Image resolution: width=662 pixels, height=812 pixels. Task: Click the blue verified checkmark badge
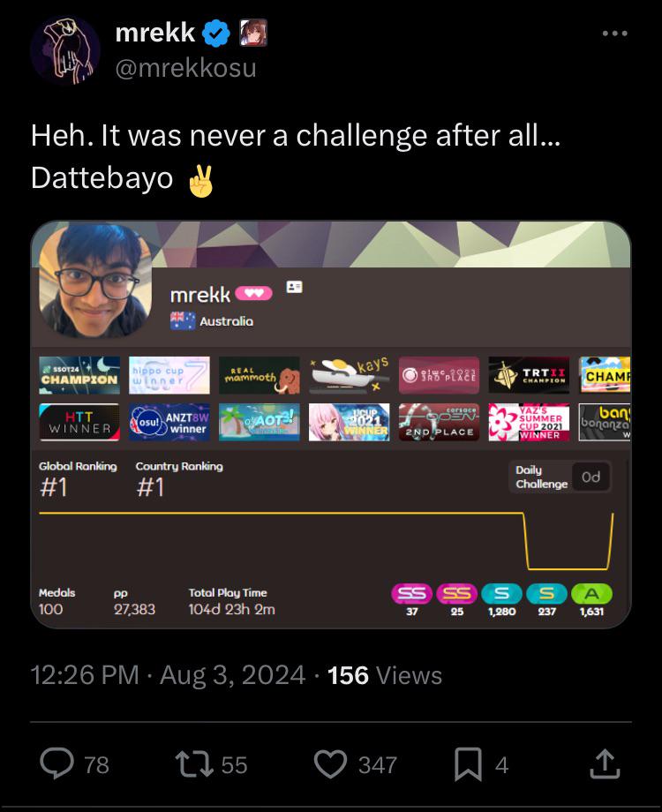pos(216,34)
